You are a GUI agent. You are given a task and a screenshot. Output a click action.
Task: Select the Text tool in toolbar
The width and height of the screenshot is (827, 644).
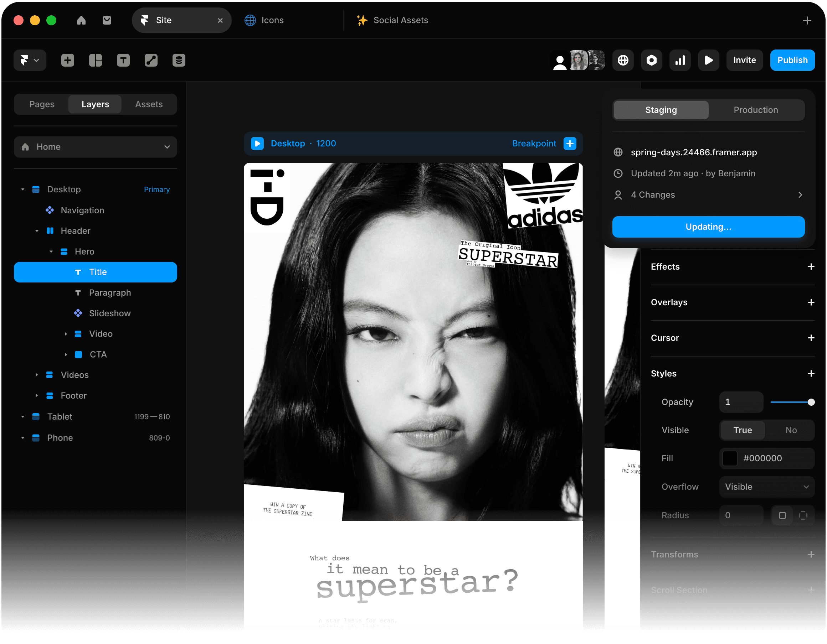[123, 60]
